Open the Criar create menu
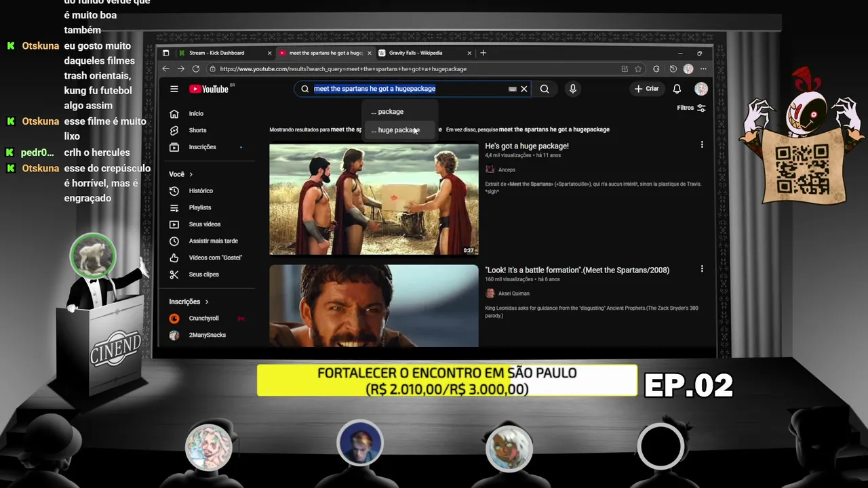Viewport: 868px width, 488px height. click(x=646, y=89)
